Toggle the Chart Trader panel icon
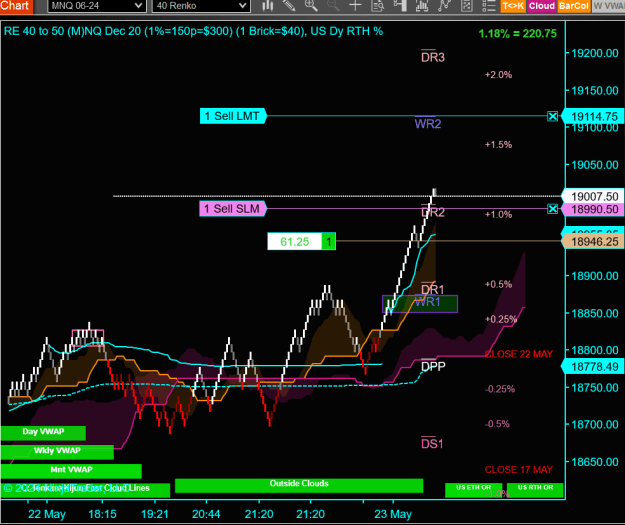 click(400, 6)
